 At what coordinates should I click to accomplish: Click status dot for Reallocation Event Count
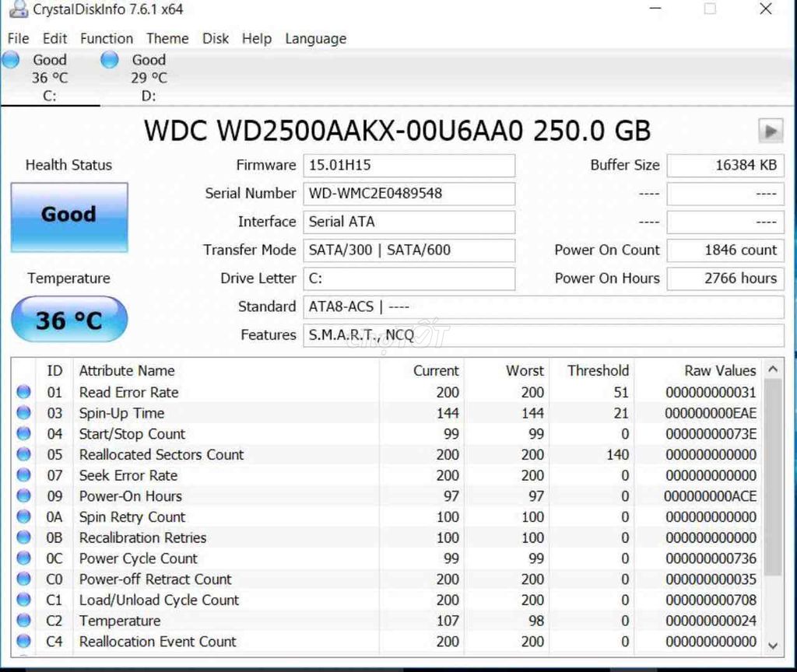tap(23, 642)
